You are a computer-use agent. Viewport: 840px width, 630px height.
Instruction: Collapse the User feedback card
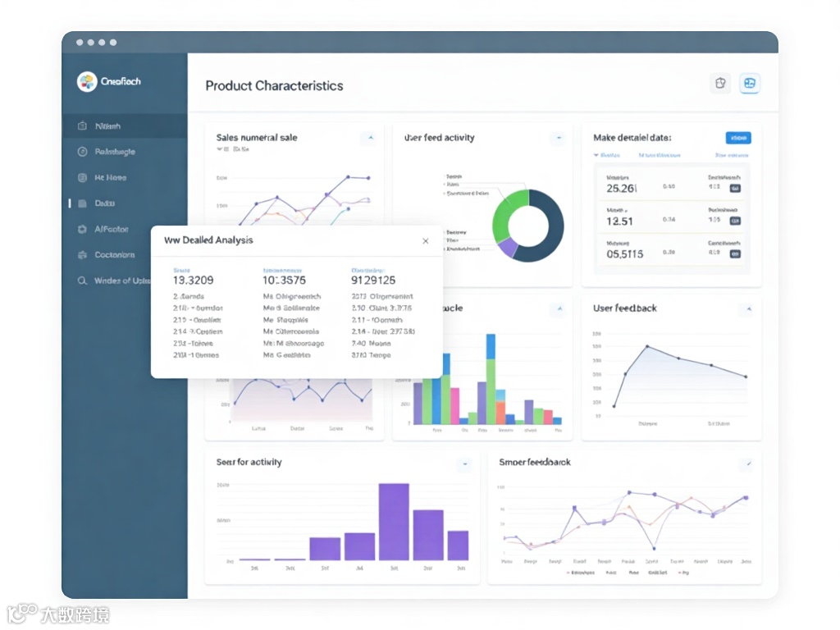point(749,308)
